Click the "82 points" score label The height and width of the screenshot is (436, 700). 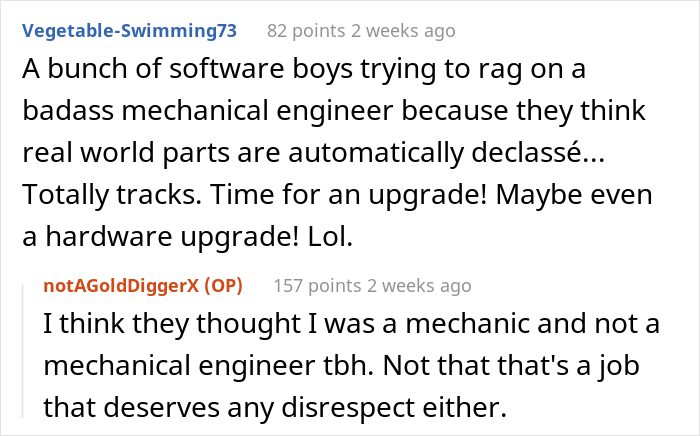click(x=306, y=31)
